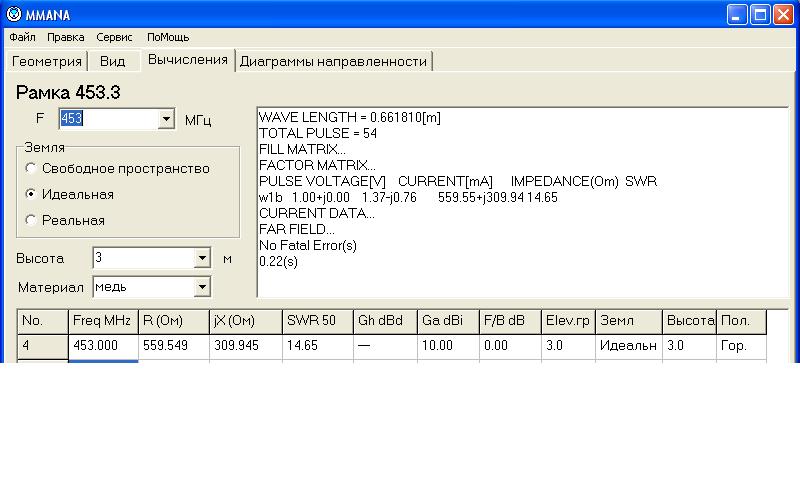
Task: Select the Реальная ground radio button
Action: point(32,220)
